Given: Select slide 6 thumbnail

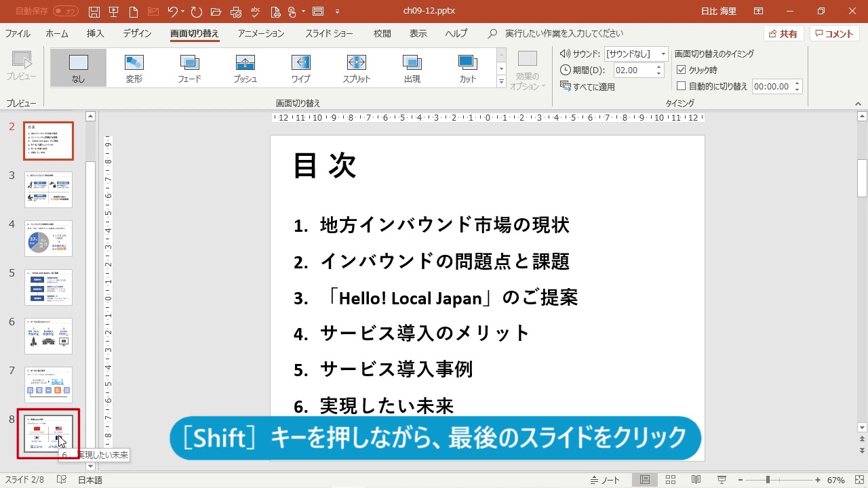Looking at the screenshot, I should pos(48,336).
